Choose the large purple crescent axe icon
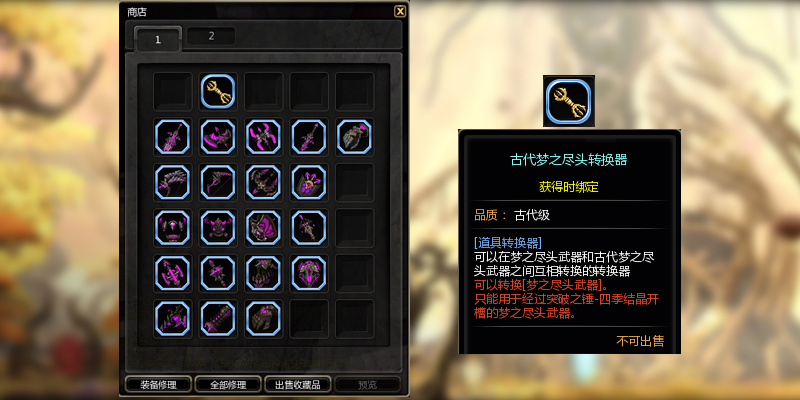This screenshot has height=400, width=800. click(218, 137)
